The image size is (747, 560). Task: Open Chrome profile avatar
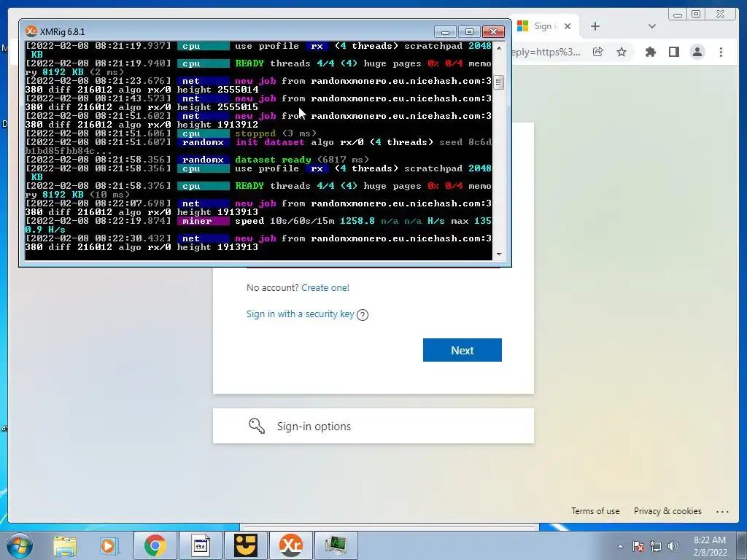697,52
